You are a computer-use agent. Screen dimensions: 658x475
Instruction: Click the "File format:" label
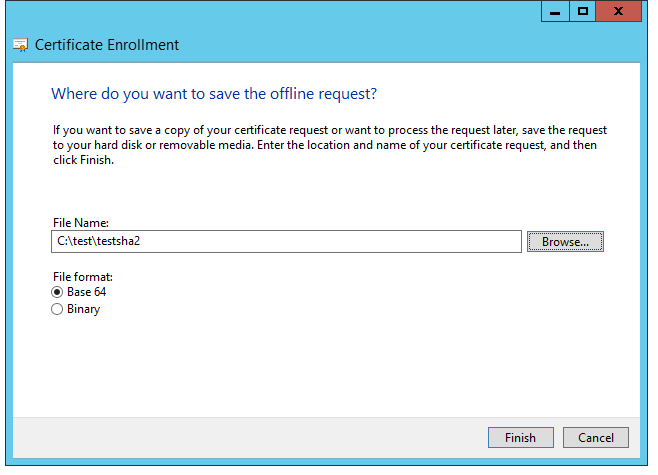82,276
